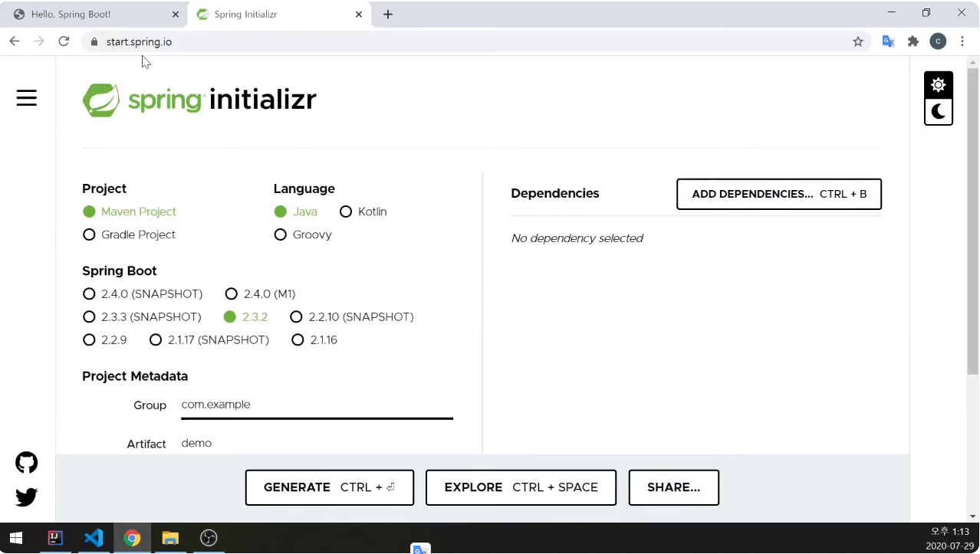Viewport: 980px width, 554px height.
Task: Open the hamburger menu icon
Action: pos(27,98)
